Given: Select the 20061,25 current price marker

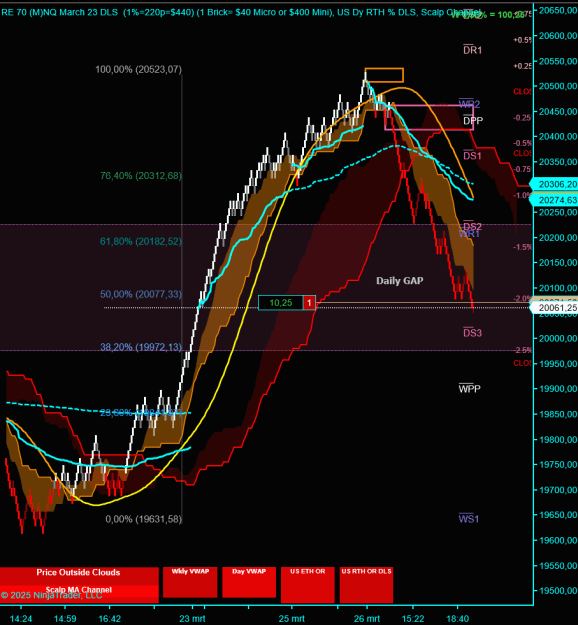Looking at the screenshot, I should point(554,308).
